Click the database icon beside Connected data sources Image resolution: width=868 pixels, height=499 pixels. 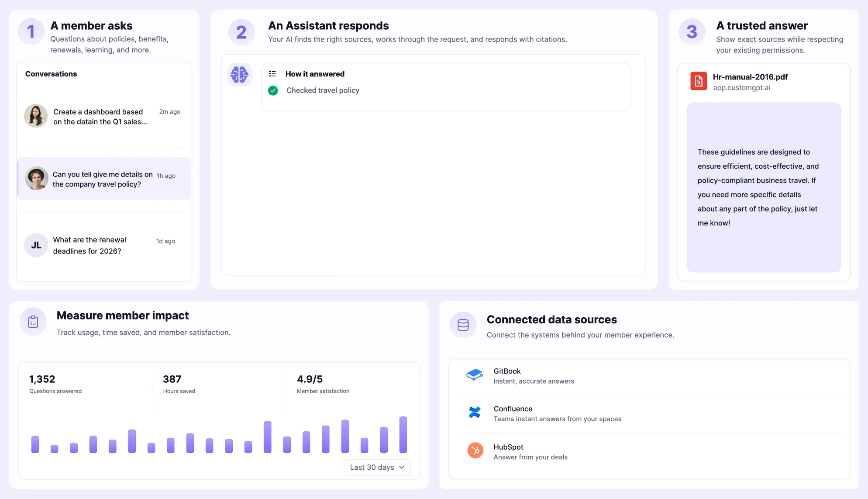[463, 325]
